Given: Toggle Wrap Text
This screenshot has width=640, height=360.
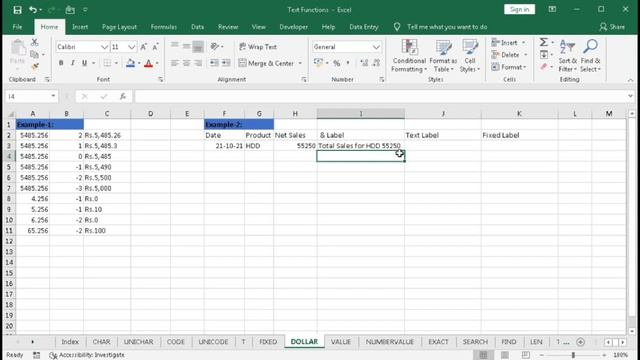Looking at the screenshot, I should [258, 47].
